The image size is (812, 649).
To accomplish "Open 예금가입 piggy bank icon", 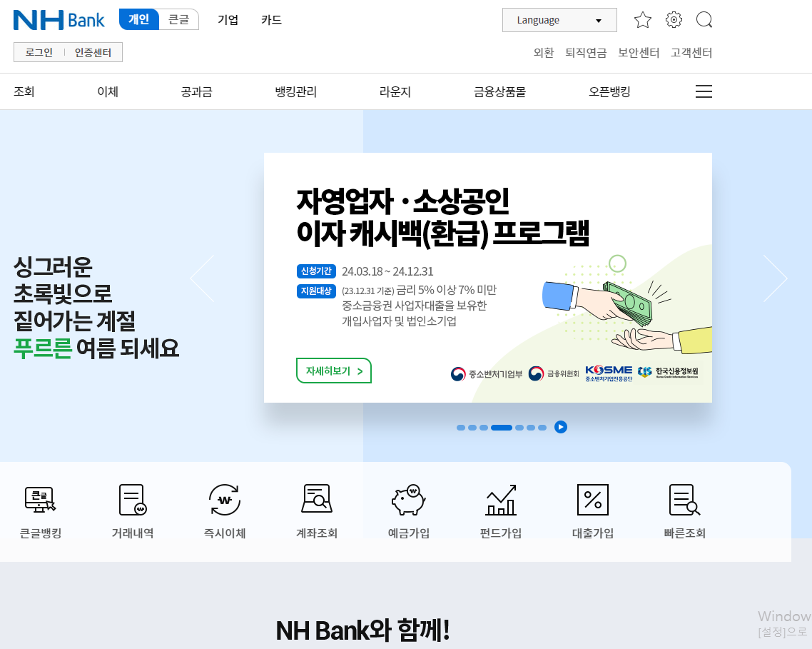I will pos(409,512).
